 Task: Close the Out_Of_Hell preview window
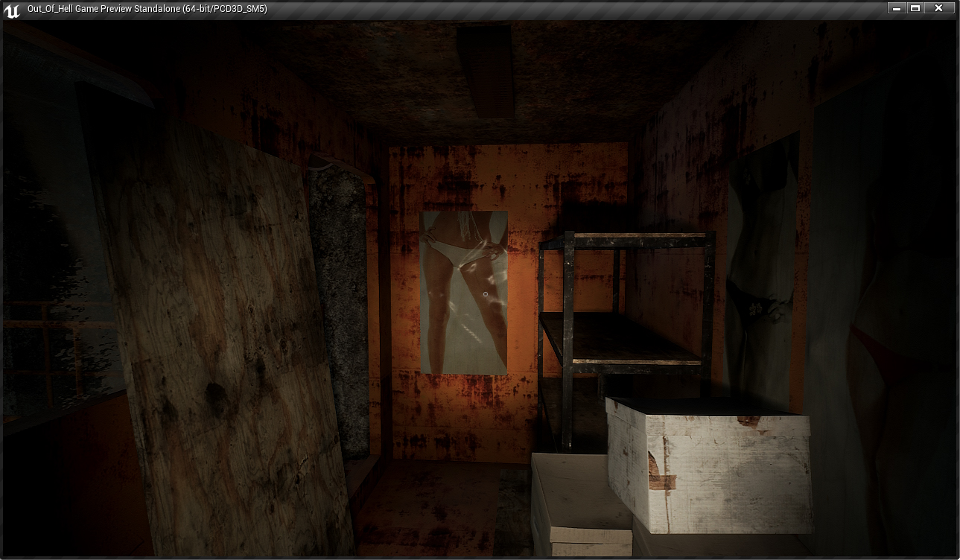click(938, 8)
